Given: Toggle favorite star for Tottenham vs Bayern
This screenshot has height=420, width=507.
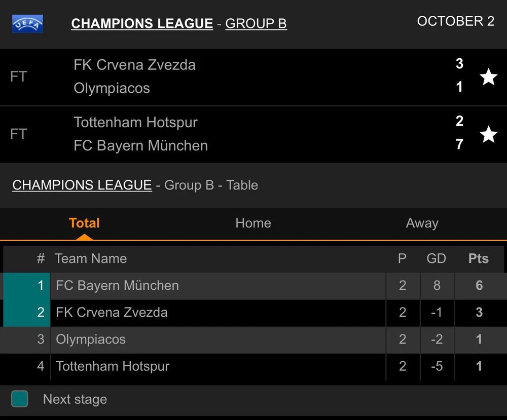Looking at the screenshot, I should pos(488,134).
